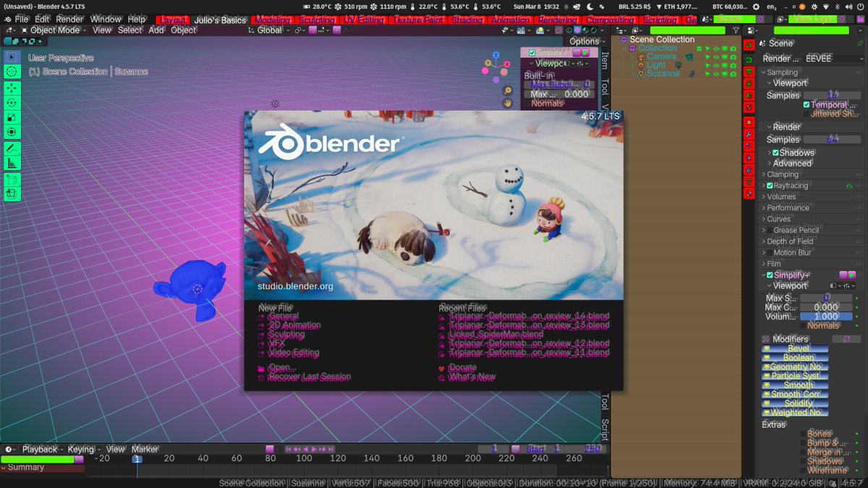Select the Measure tool
This screenshot has height=488, width=868.
coord(12,163)
